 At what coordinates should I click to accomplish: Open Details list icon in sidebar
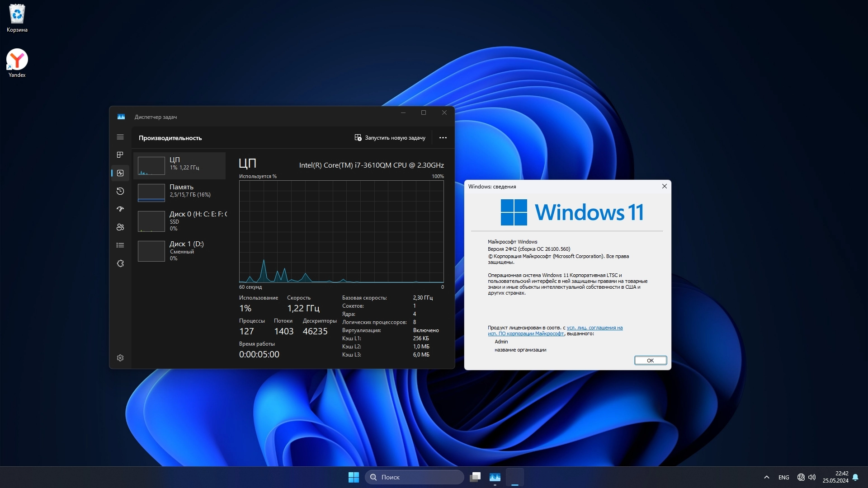pyautogui.click(x=120, y=245)
